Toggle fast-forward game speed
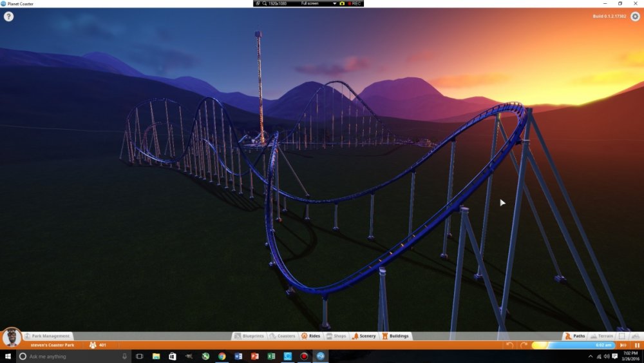Screen dimensions: 644x363 tap(623, 345)
